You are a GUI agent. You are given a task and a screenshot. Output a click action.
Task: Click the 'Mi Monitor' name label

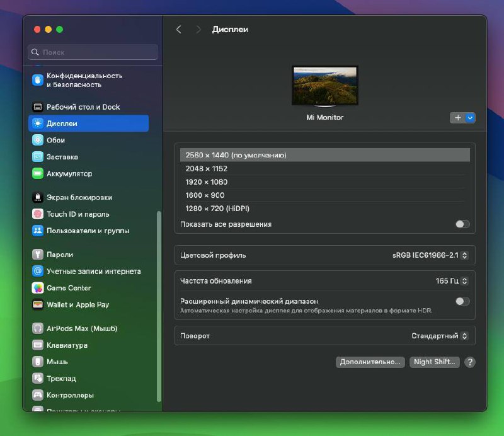tap(325, 117)
